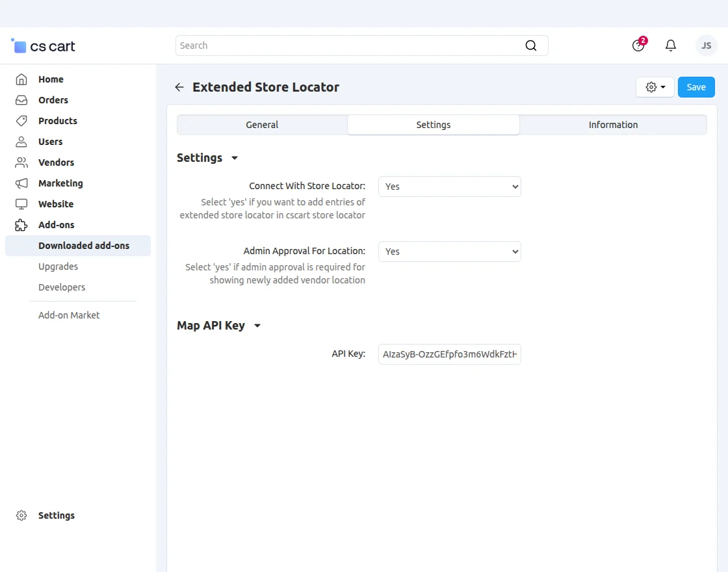Open the Connect With Store Locator dropdown
The image size is (728, 572).
(x=449, y=187)
